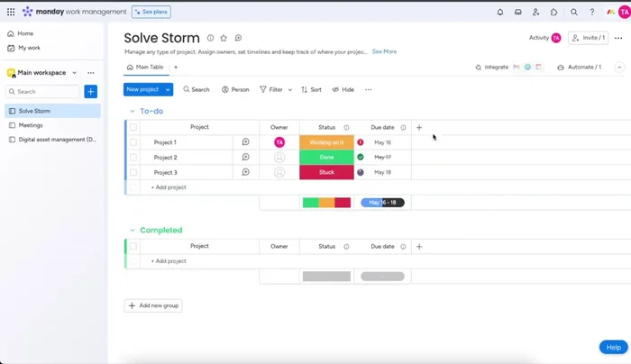This screenshot has height=364, width=631.
Task: Check the Project 3 row checkbox
Action: [133, 172]
